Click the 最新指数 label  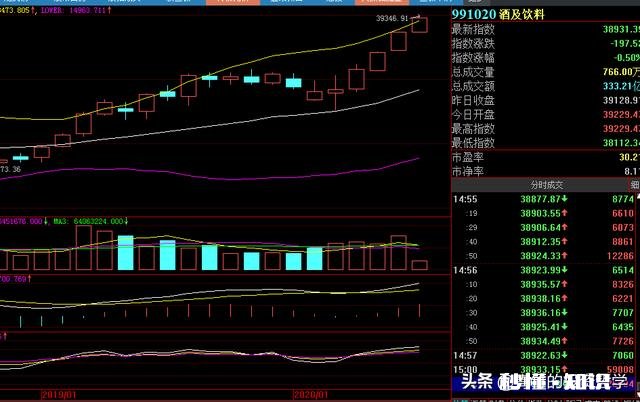tap(473, 29)
